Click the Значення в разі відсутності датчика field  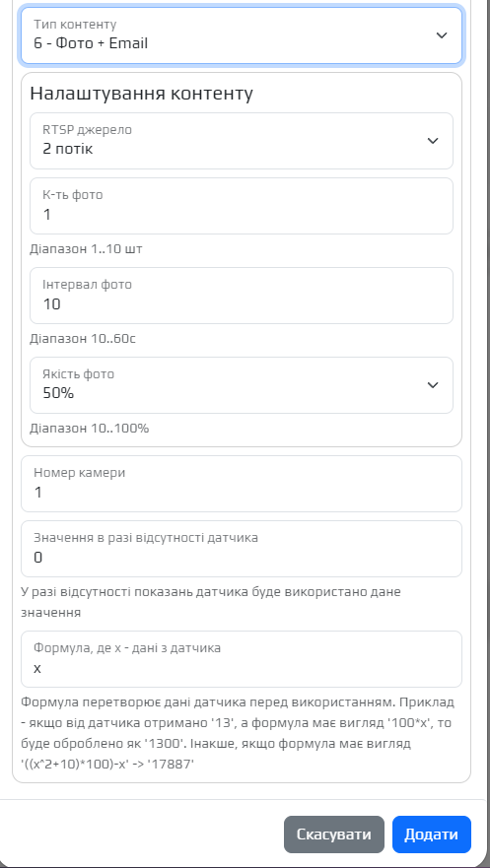pos(242,549)
